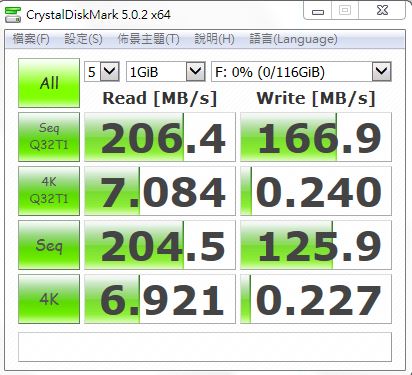
Task: Open the 語言(Language) menu
Action: tap(293, 39)
